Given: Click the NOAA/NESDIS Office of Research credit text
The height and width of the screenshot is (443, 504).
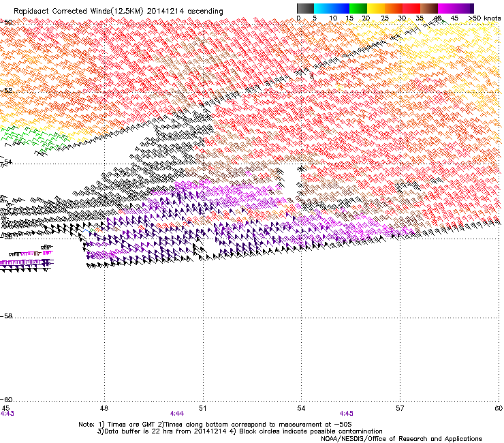Looking at the screenshot, I should pos(401,439).
